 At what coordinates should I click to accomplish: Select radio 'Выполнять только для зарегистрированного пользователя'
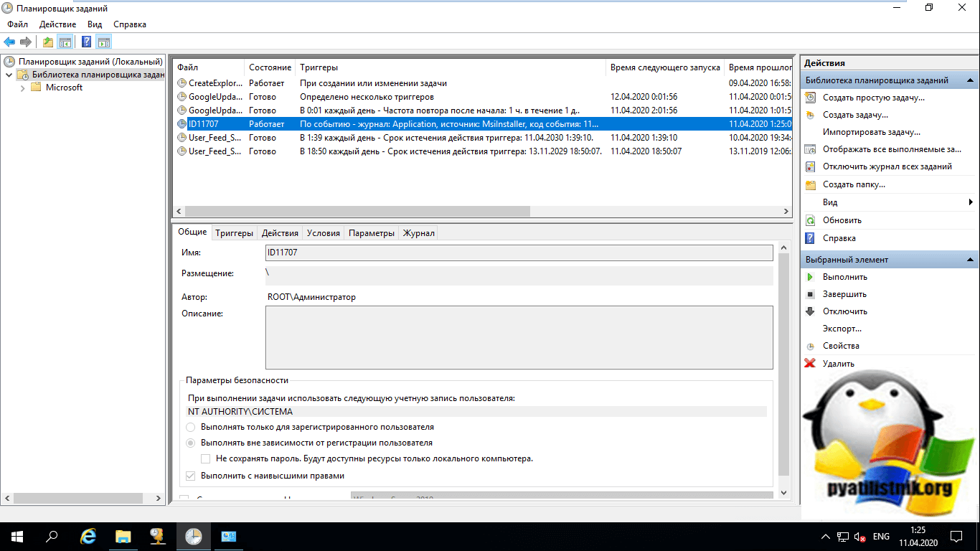[191, 427]
